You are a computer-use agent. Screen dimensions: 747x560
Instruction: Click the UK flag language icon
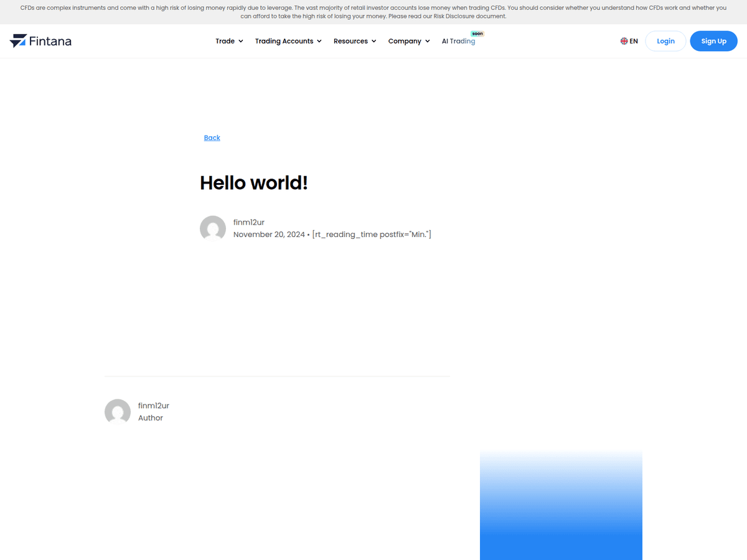point(624,41)
